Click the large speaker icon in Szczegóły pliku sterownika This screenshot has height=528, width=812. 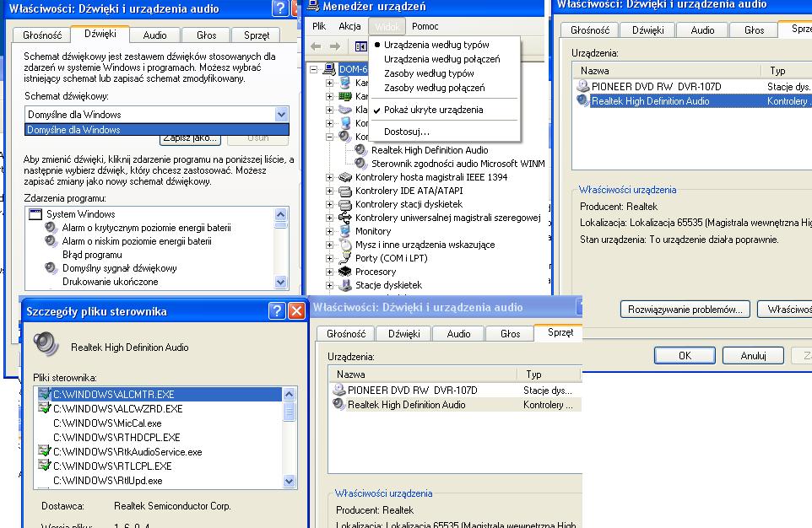(46, 344)
